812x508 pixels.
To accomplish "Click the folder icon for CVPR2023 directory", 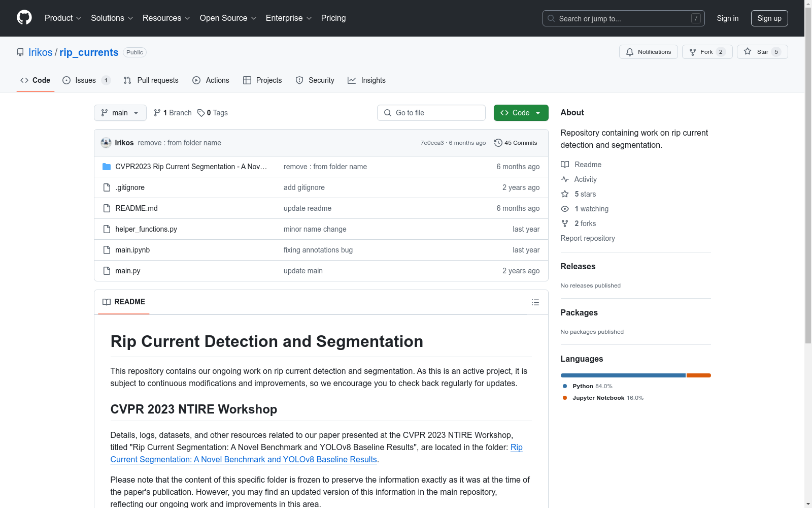I will coord(107,167).
